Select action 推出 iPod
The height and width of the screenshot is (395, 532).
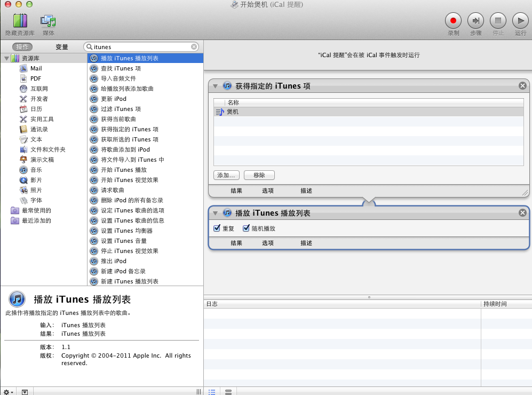coord(146,261)
